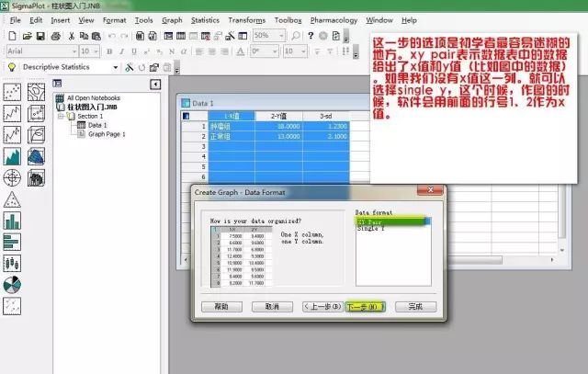Select the Contour Plot graph tool

pyautogui.click(x=36, y=92)
